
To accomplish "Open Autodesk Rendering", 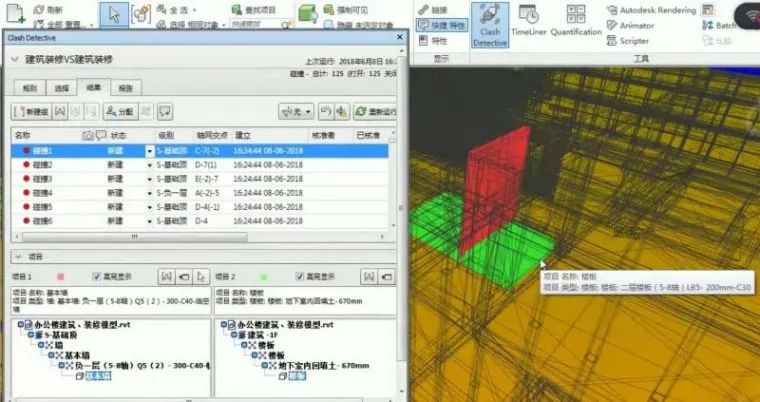I will pyautogui.click(x=651, y=10).
